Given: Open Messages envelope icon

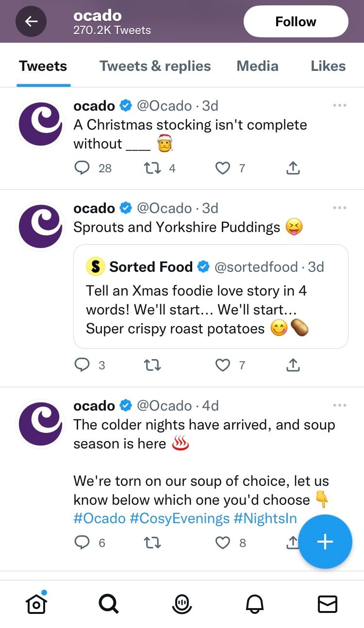Looking at the screenshot, I should [x=328, y=604].
